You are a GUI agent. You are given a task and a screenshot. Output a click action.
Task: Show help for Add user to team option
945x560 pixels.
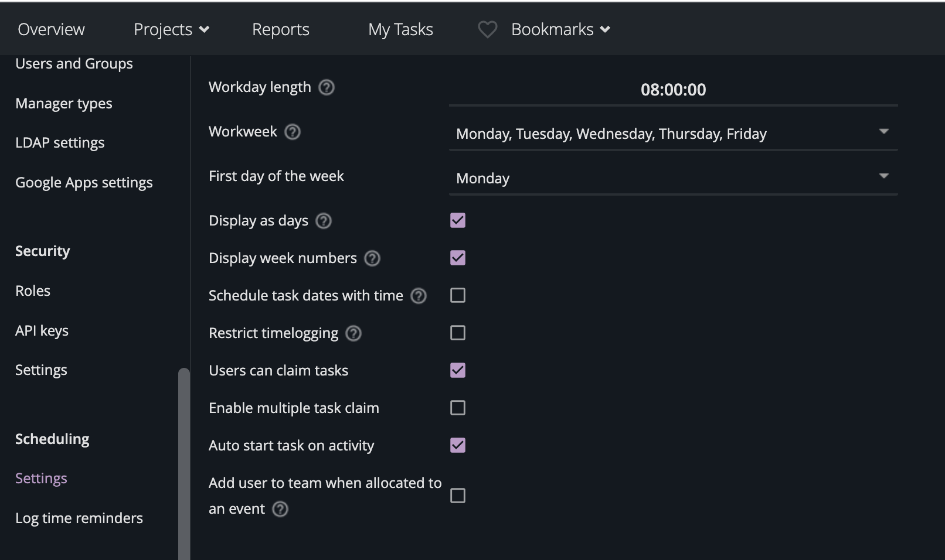click(x=281, y=509)
